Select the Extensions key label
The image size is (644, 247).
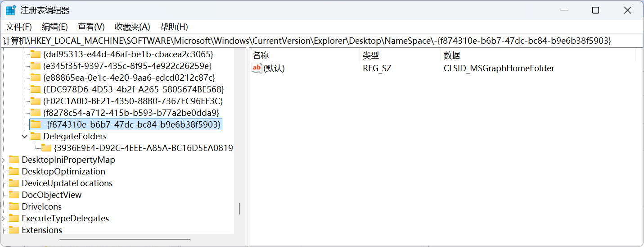tap(42, 230)
